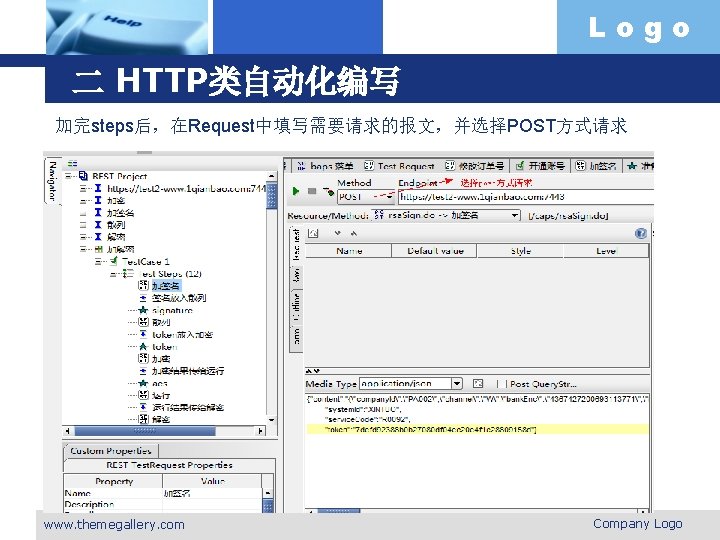Click the star icon next to signature
This screenshot has width=720, height=540.
click(143, 310)
